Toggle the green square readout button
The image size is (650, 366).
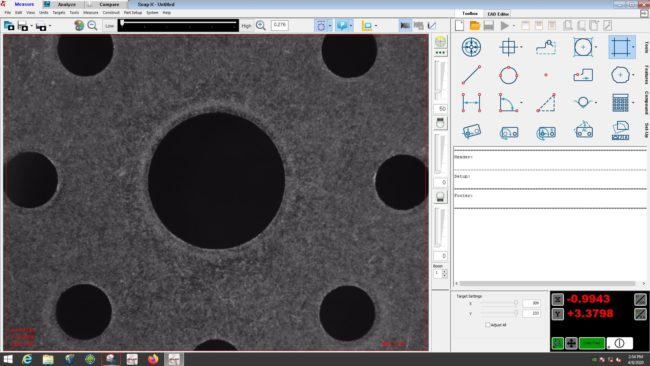[x=558, y=343]
